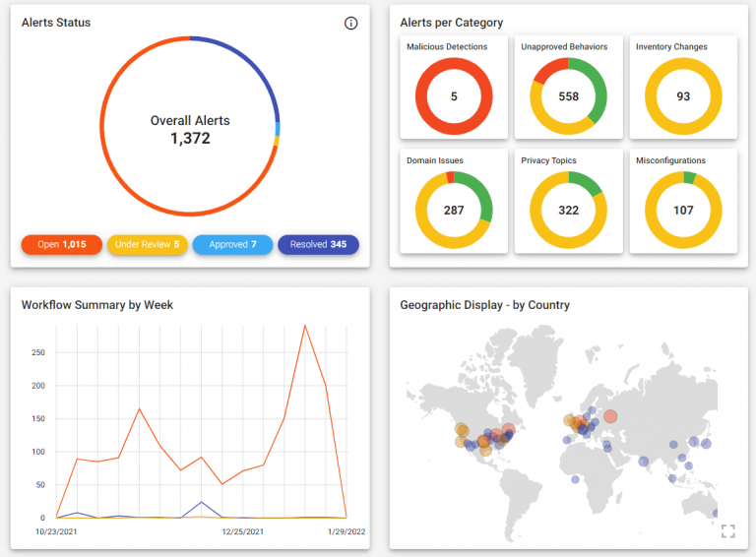This screenshot has width=756, height=557.
Task: Open the Domain Issues donut card
Action: pyautogui.click(x=454, y=201)
